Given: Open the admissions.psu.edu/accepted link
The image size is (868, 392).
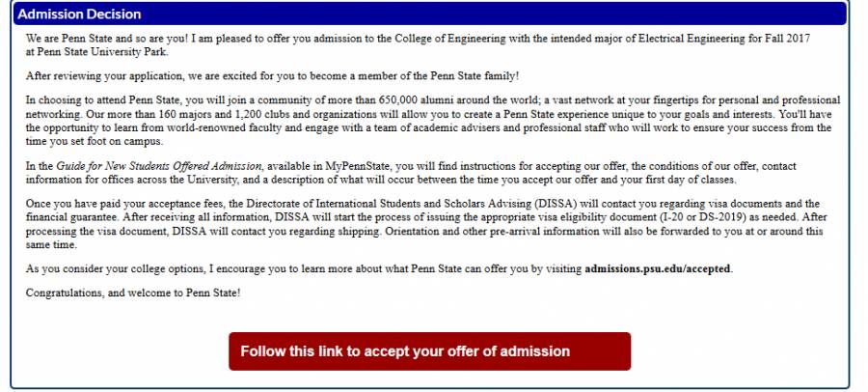Looking at the screenshot, I should (x=659, y=267).
